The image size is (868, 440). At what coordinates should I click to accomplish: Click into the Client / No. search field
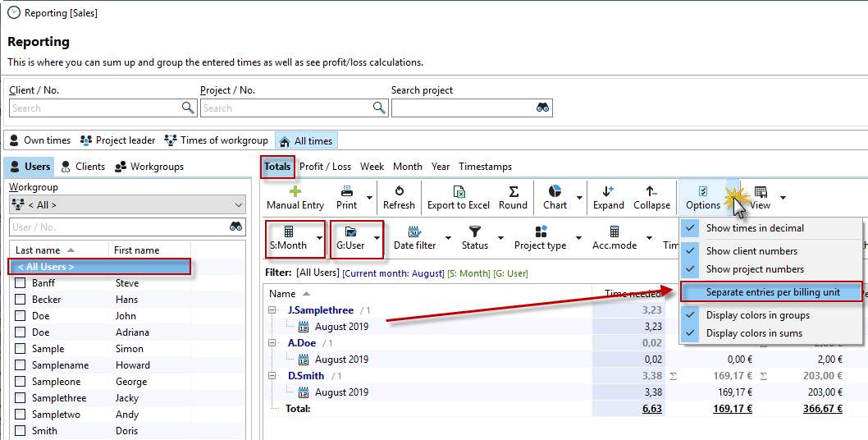(94, 108)
